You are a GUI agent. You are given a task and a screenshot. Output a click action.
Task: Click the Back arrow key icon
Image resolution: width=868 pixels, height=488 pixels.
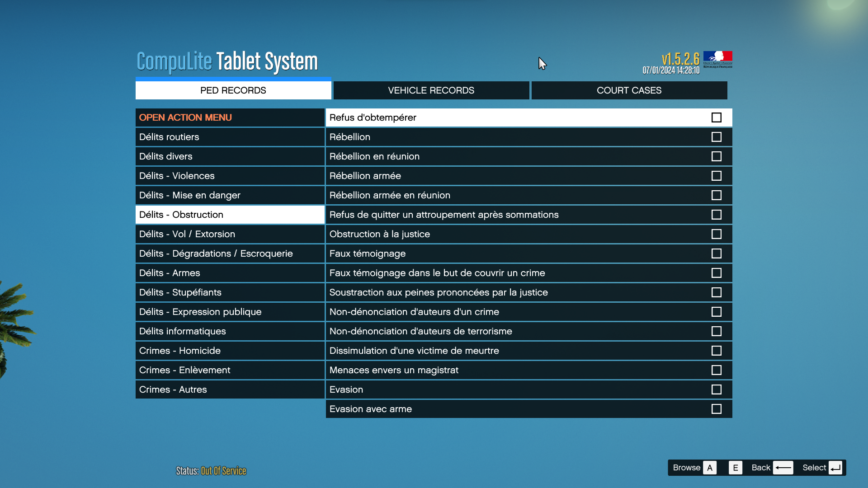point(783,468)
